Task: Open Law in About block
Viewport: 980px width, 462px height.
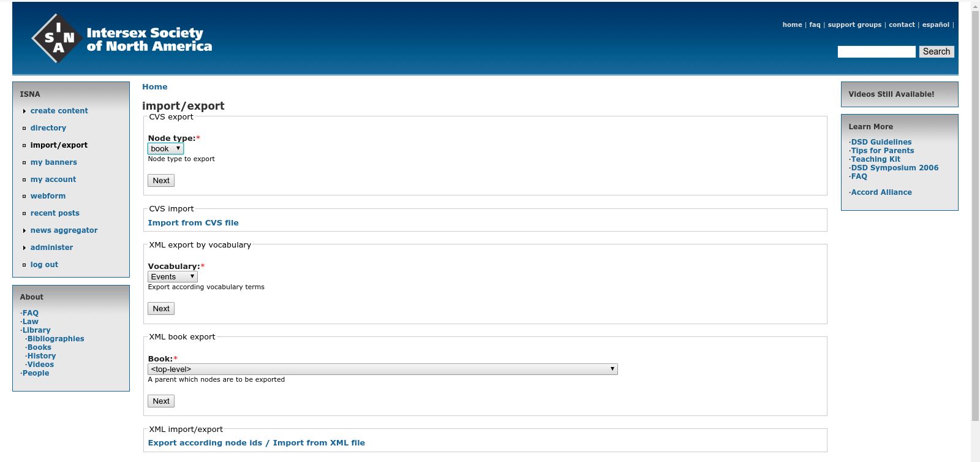Action: coord(31,322)
